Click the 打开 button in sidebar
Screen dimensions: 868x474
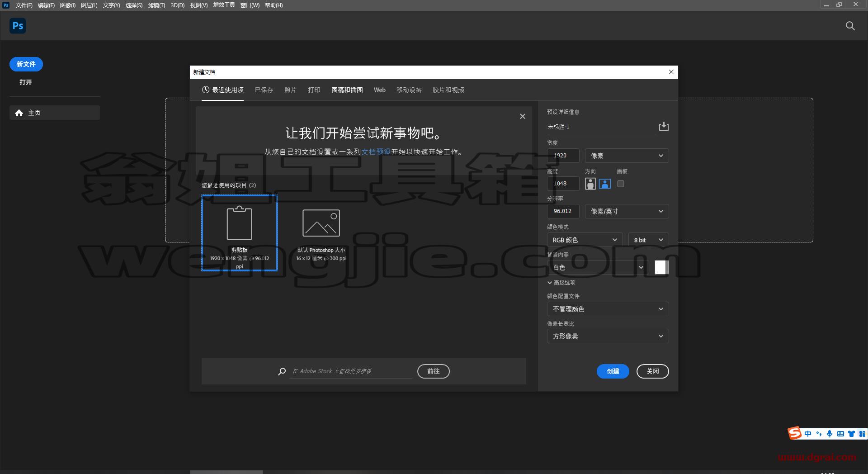click(26, 82)
